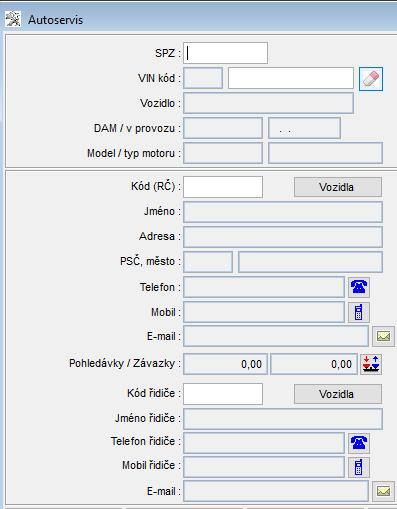This screenshot has height=509, width=397.
Task: Click the Pohledávky amount field showing 0,00
Action: (x=225, y=364)
